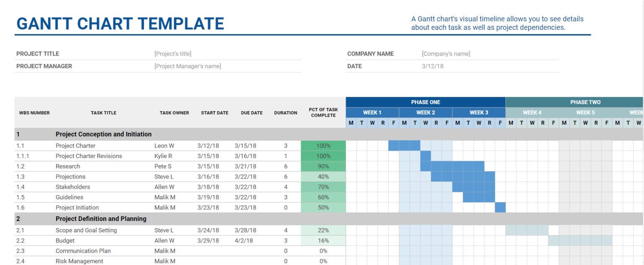Select the 100% completion cell for Project Charter

point(323,145)
